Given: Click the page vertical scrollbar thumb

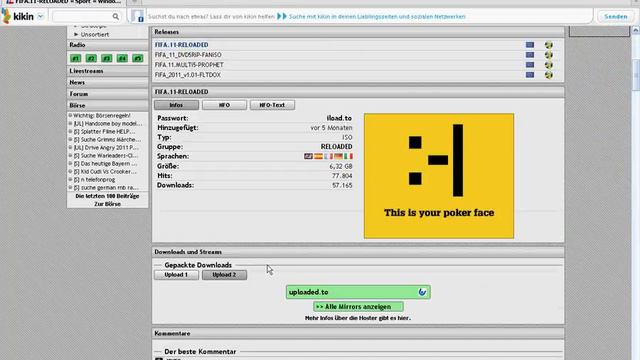Looking at the screenshot, I should pos(636,75).
